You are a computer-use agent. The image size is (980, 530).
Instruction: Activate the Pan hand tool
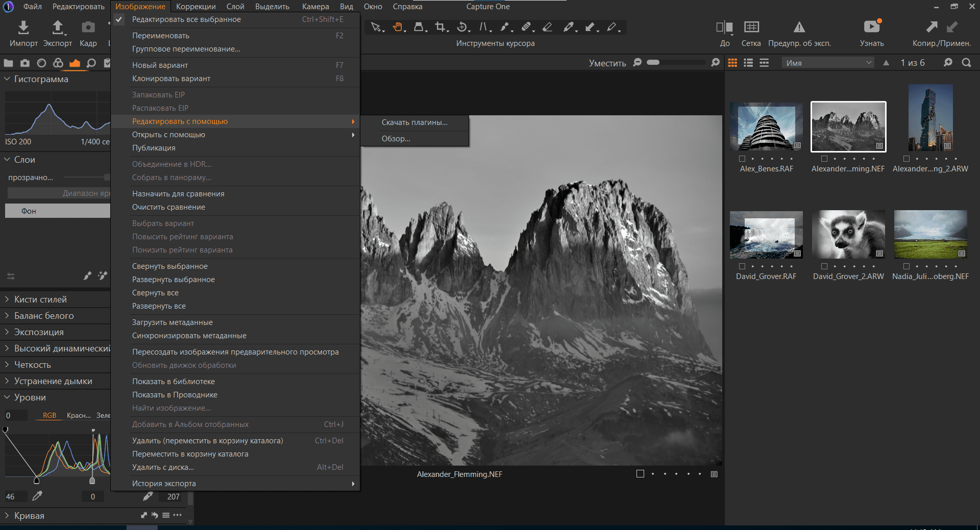pyautogui.click(x=398, y=27)
